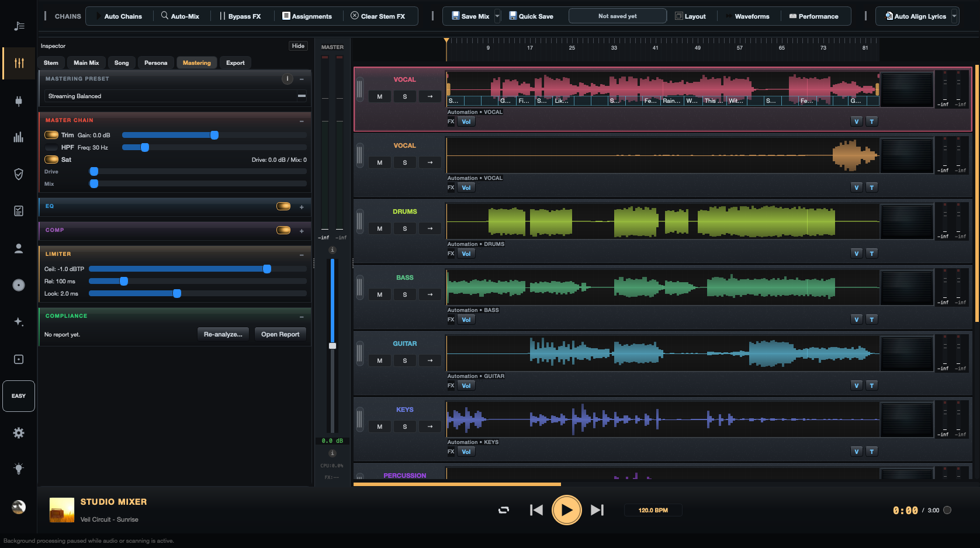Viewport: 980px width, 548px height.
Task: Click the V button on the GUITAR track
Action: [x=856, y=386]
